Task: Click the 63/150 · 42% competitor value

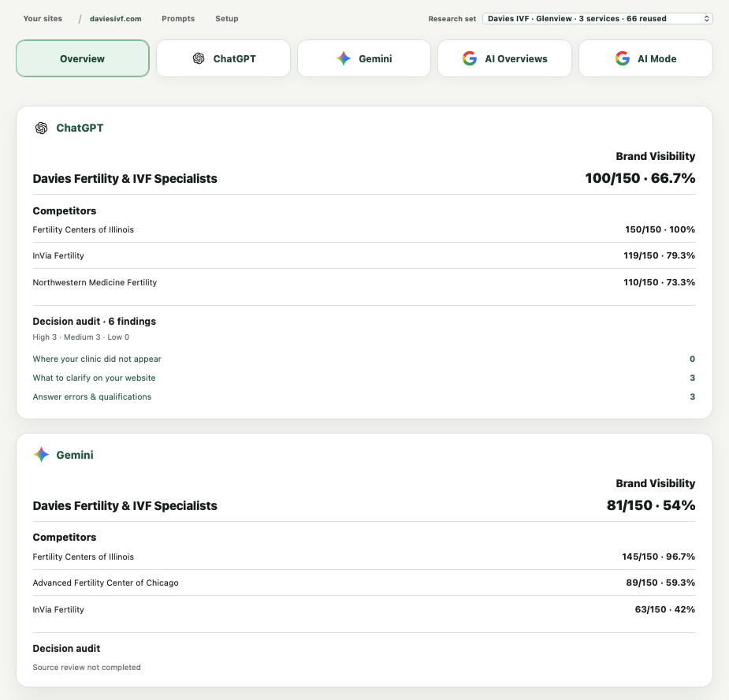Action: click(x=665, y=610)
